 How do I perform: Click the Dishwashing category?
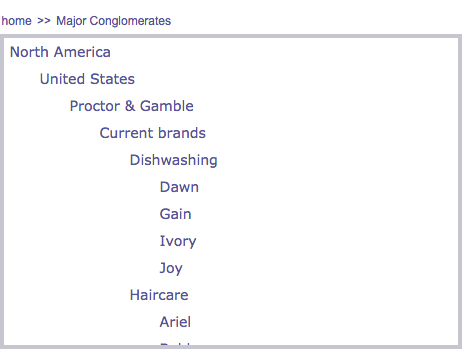[x=173, y=160]
